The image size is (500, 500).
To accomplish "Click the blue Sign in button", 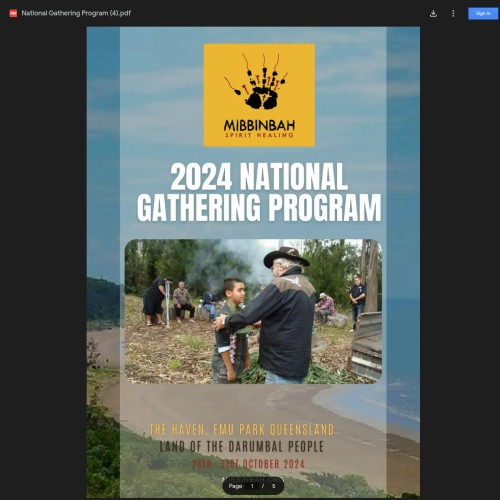I will (483, 13).
